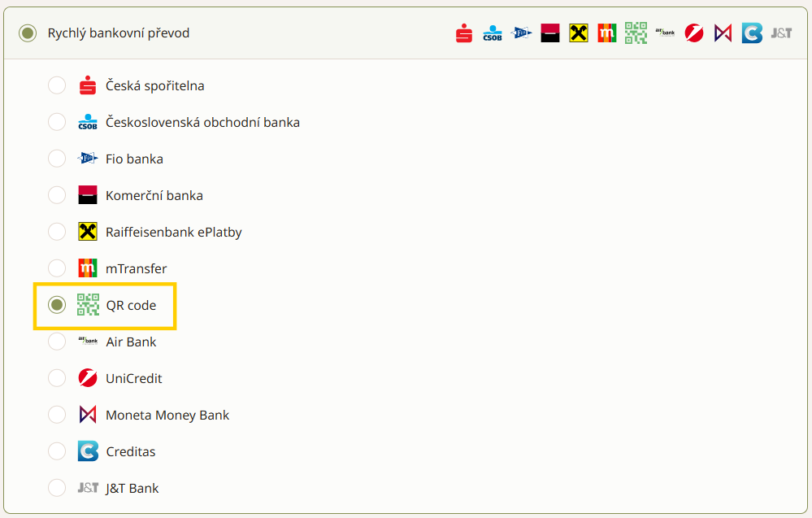
Task: Pick the Creditas radio button
Action: [x=57, y=451]
